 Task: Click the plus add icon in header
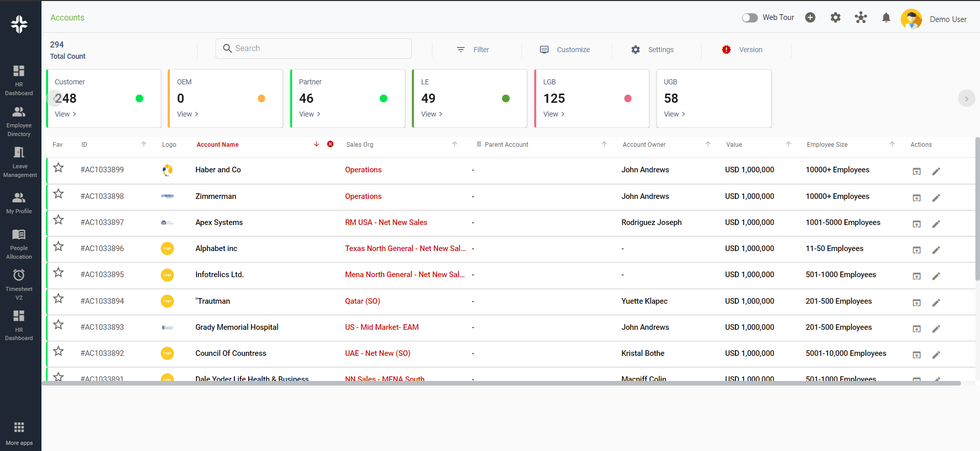(x=810, y=18)
